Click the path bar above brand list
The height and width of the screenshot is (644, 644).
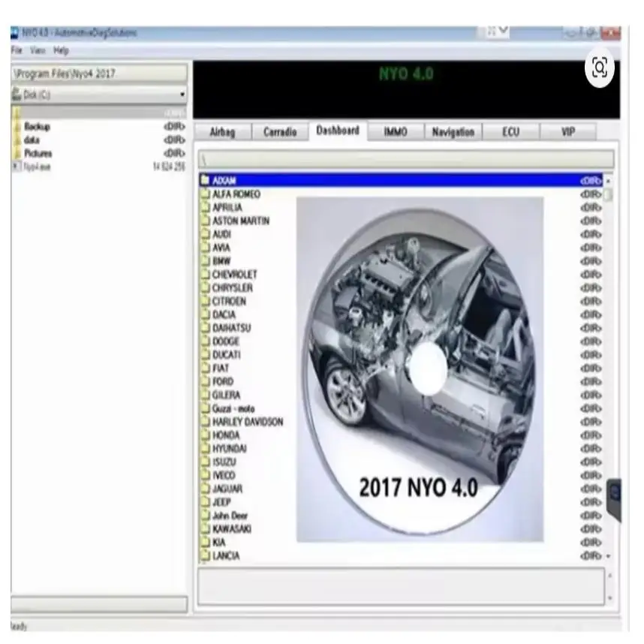(x=406, y=159)
